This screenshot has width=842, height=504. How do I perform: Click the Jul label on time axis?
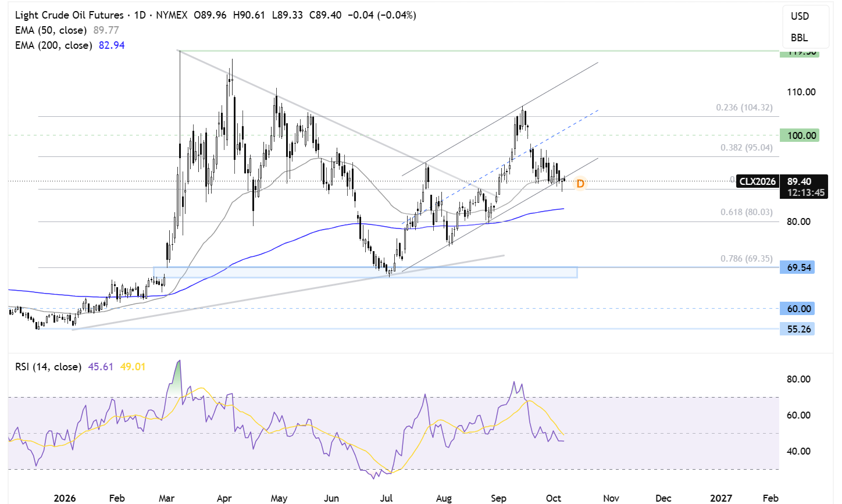point(386,498)
